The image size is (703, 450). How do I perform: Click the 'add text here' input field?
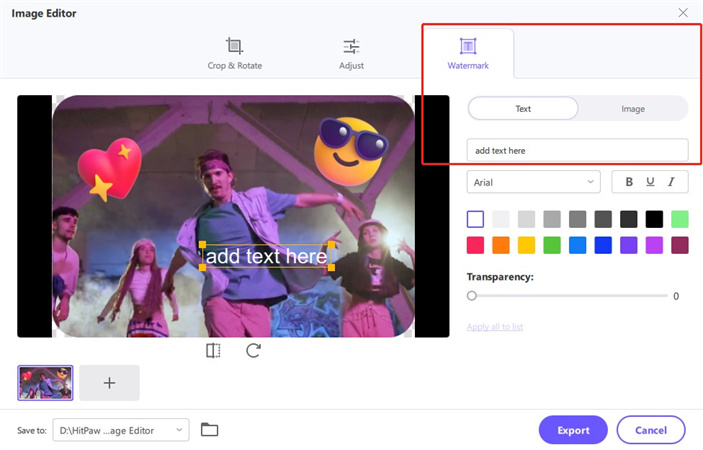[577, 151]
